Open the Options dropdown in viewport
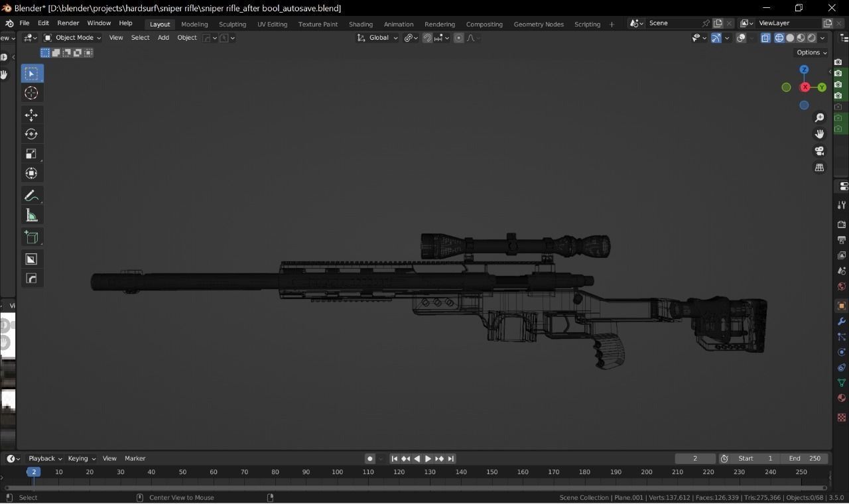849x504 pixels. click(x=812, y=52)
